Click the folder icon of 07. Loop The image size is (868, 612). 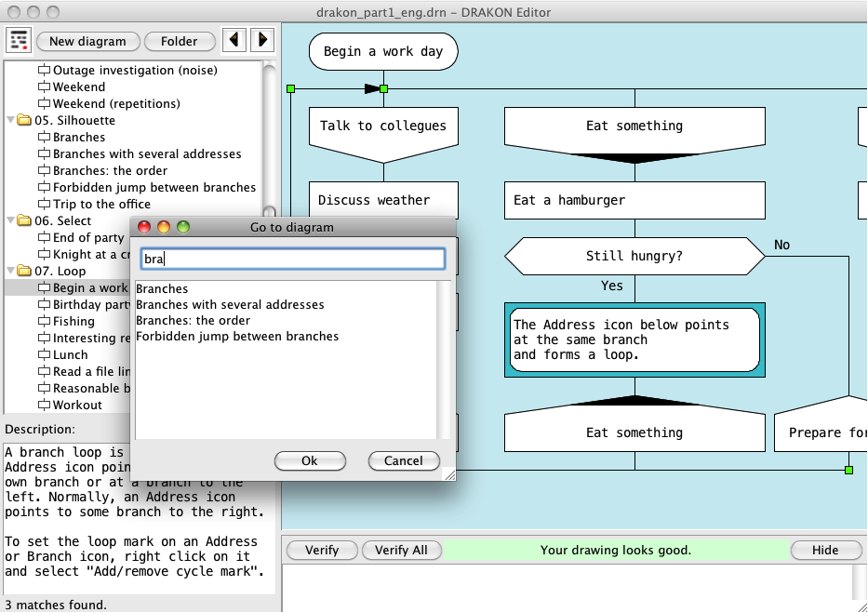(23, 272)
